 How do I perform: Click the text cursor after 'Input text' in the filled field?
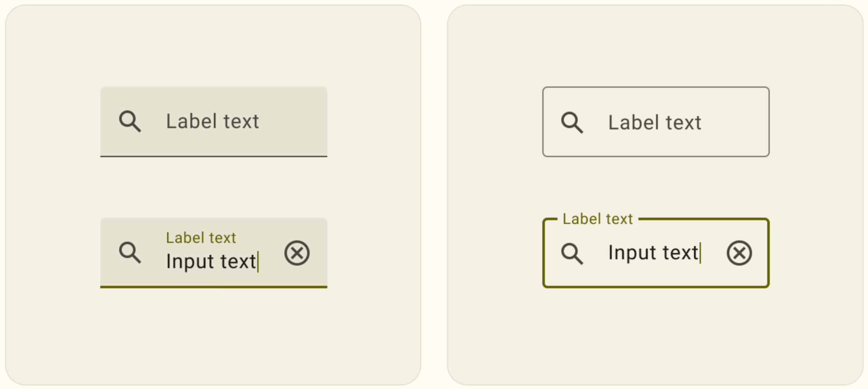point(260,261)
